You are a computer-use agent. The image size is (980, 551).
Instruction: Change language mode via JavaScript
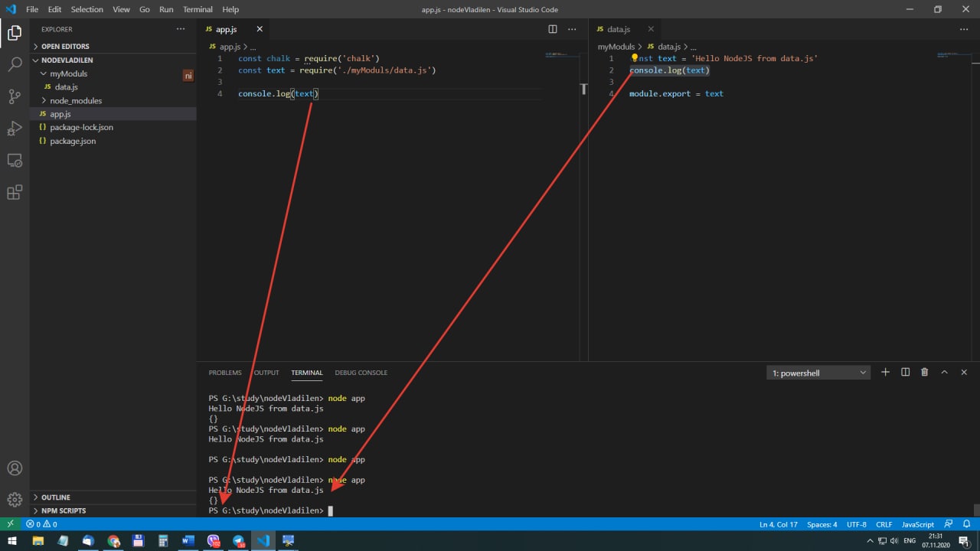click(x=918, y=524)
